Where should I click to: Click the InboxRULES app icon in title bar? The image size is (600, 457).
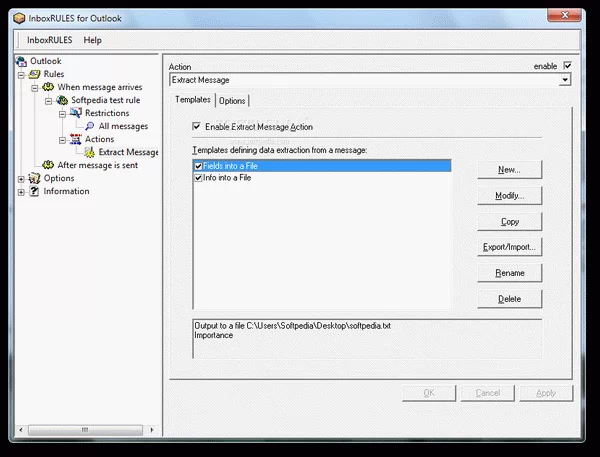[19, 18]
